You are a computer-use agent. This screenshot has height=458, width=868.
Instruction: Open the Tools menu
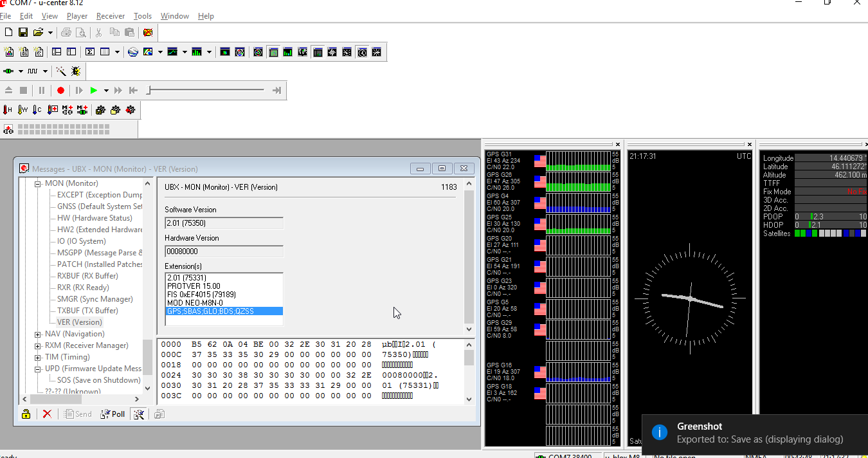point(143,16)
